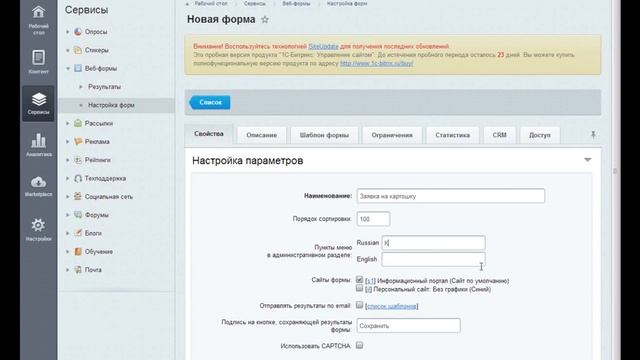The image size is (640, 360).
Task: Expand the Почта tree arrow
Action: click(68, 269)
